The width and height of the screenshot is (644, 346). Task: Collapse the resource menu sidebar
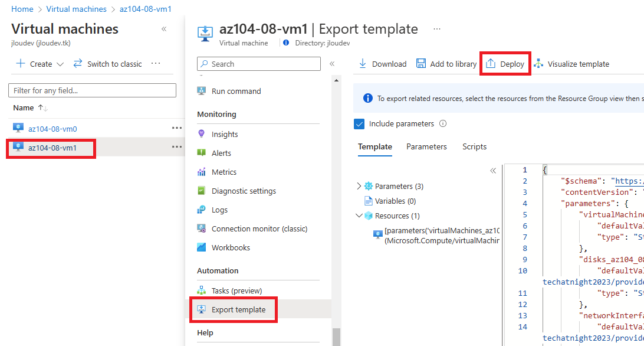point(332,64)
